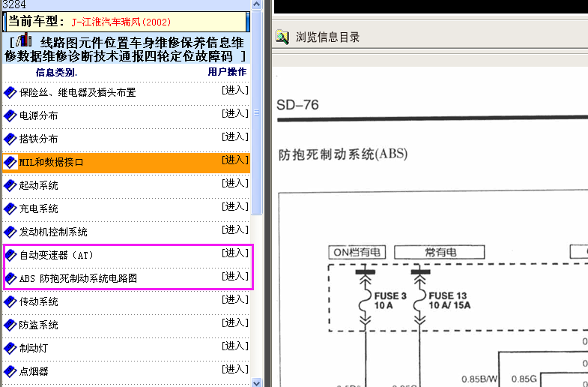Select 点烟器 list entry
The height and width of the screenshot is (387, 588).
(x=34, y=371)
